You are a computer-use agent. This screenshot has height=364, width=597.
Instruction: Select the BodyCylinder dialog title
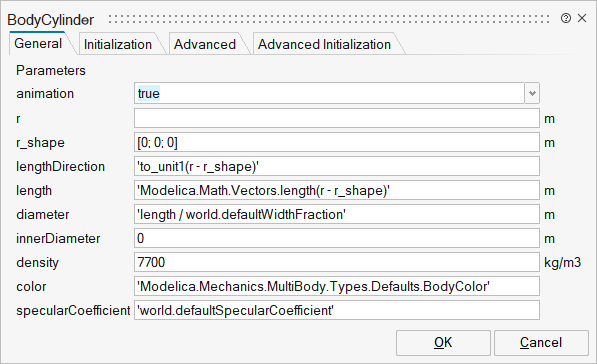pos(51,20)
